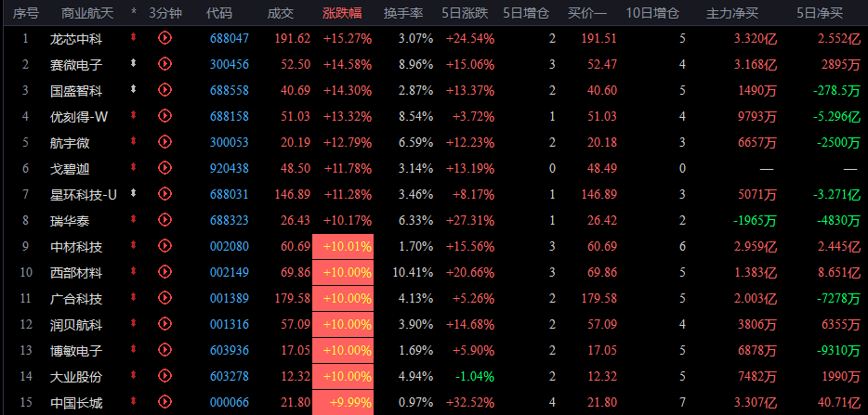Sort by 买价一 column header
Image resolution: width=868 pixels, height=415 pixels.
point(587,13)
